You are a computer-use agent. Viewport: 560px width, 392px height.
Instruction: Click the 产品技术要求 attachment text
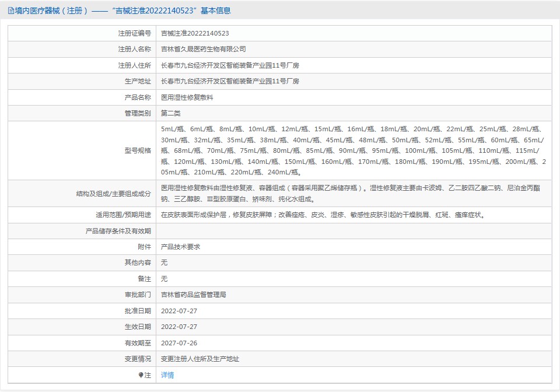pos(181,247)
